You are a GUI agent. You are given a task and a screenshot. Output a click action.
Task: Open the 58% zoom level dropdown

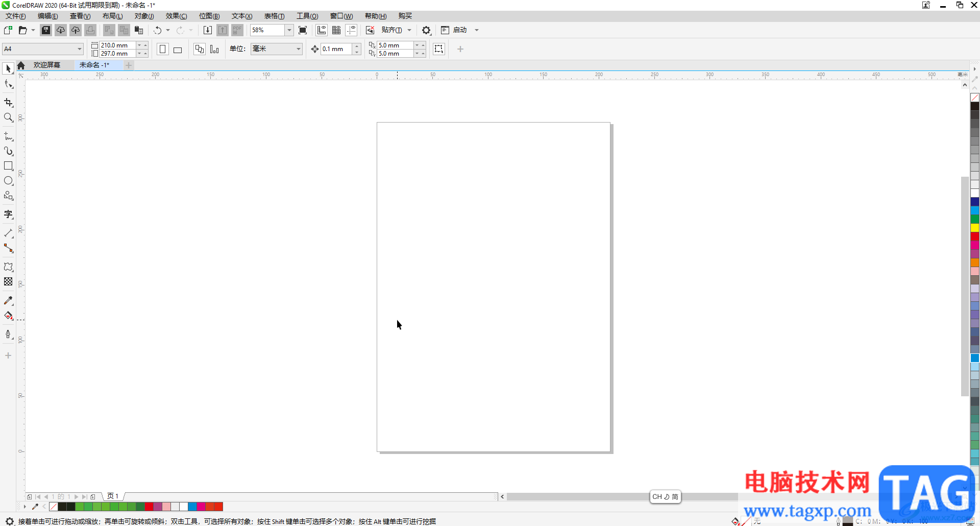point(289,30)
